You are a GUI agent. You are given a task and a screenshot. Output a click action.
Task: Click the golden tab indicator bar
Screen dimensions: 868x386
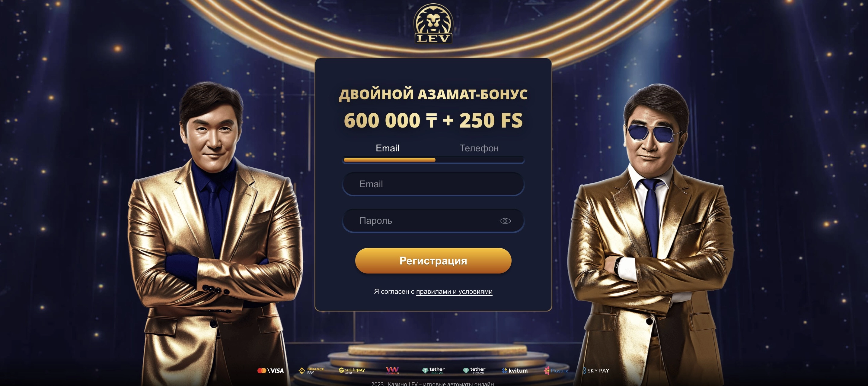[389, 160]
